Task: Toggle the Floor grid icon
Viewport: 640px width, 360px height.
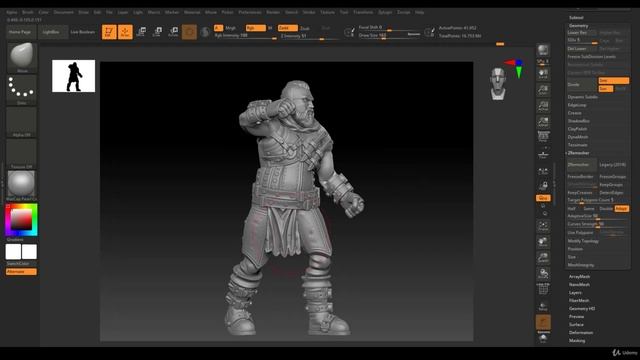Action: pos(543,154)
